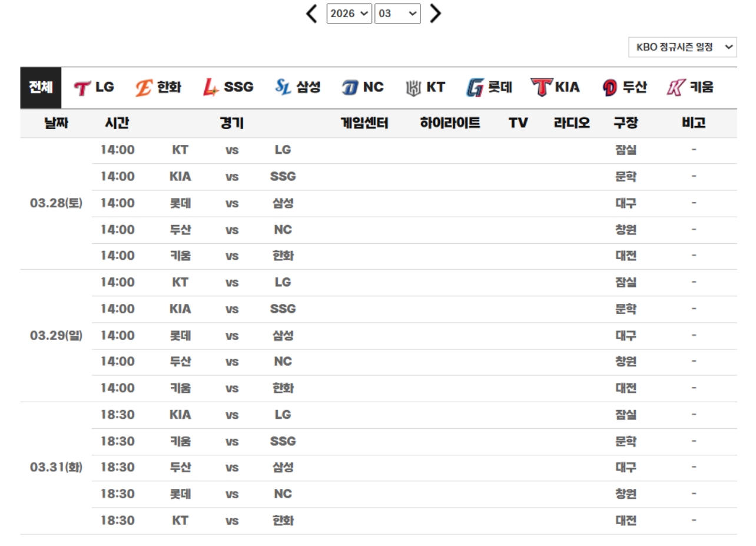Click 키움 in 03.31 키움 vs SSG row
The height and width of the screenshot is (546, 756).
[180, 441]
